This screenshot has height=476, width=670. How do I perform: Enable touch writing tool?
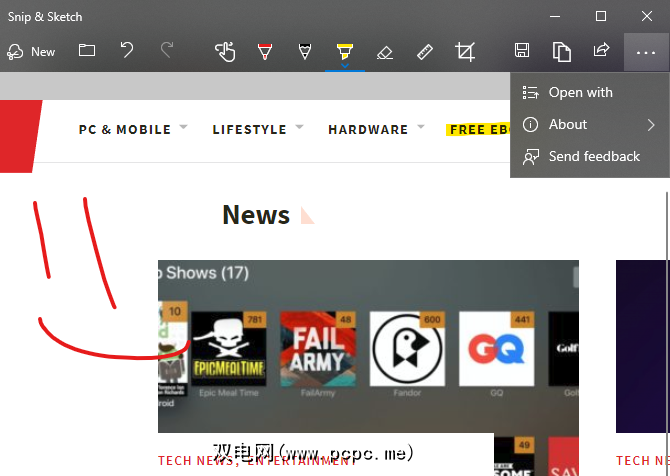click(225, 52)
